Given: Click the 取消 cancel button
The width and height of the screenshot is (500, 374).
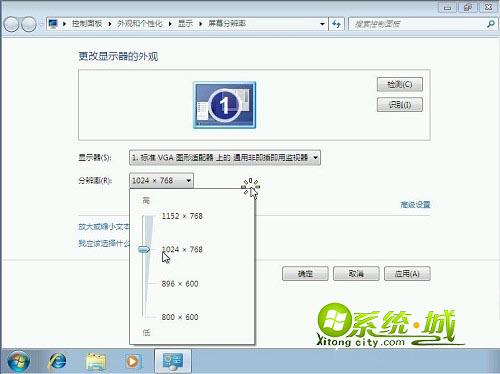Looking at the screenshot, I should click(x=356, y=274).
